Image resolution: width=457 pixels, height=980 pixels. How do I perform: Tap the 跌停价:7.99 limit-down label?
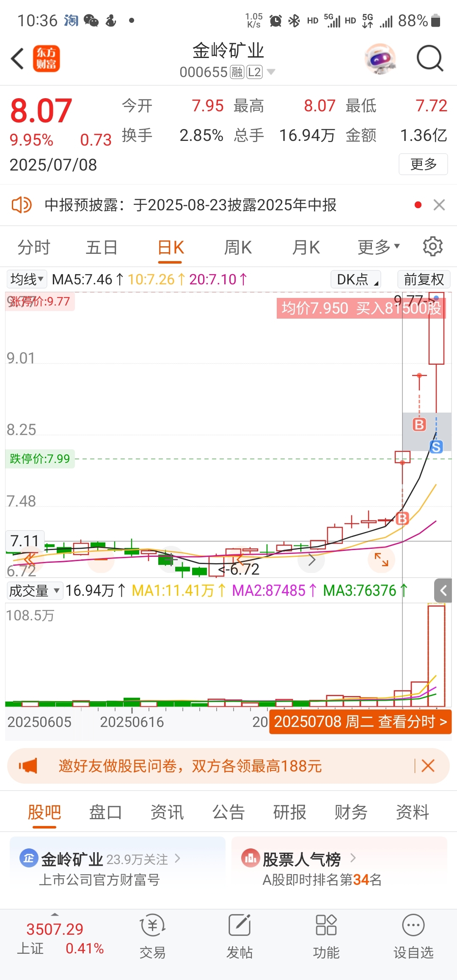[40, 459]
